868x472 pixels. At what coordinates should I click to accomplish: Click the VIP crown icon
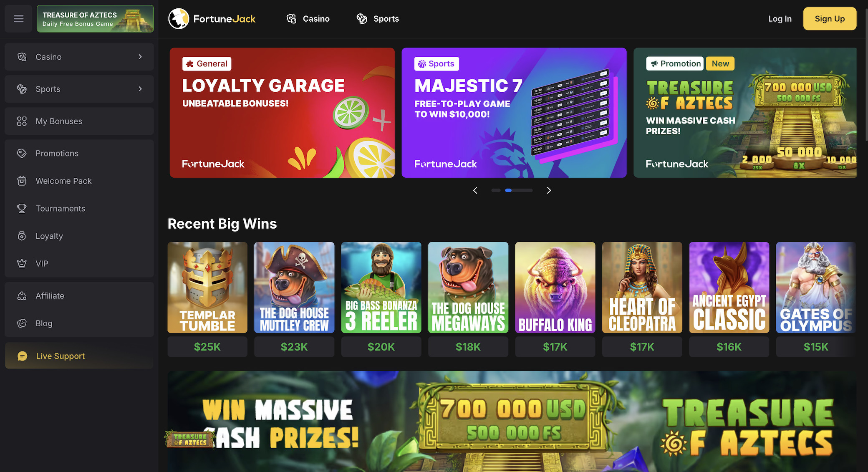(22, 264)
